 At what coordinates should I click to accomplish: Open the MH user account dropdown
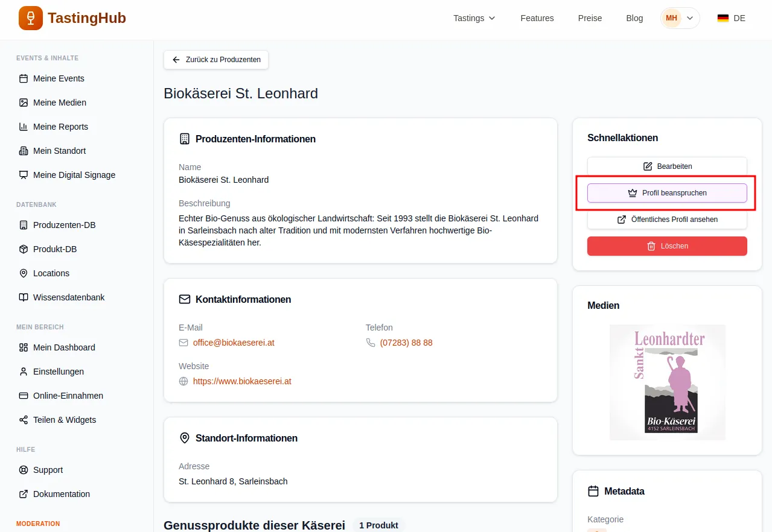680,18
